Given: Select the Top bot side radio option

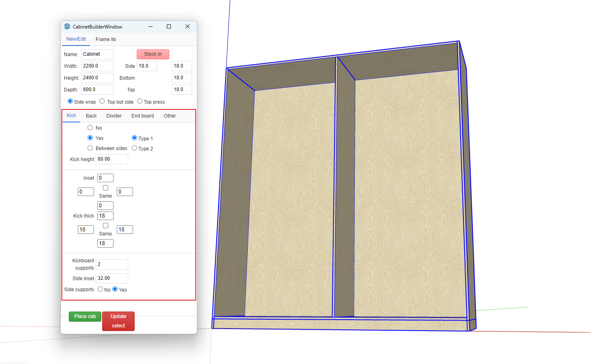Looking at the screenshot, I should 102,101.
